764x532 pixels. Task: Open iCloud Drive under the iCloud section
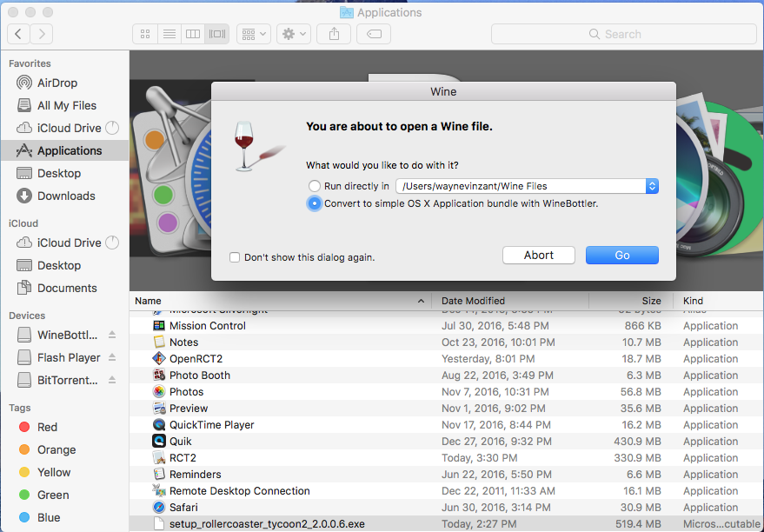[x=64, y=243]
